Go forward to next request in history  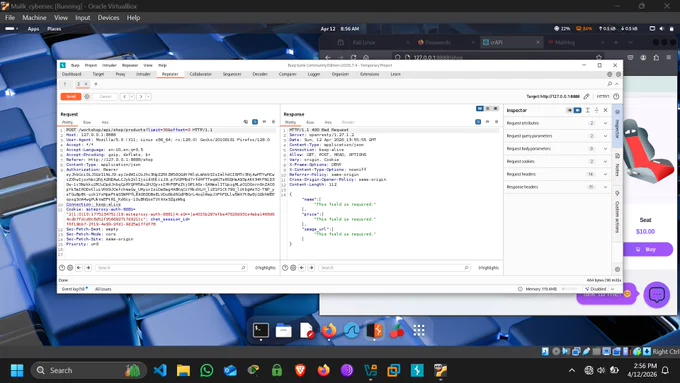coord(141,96)
